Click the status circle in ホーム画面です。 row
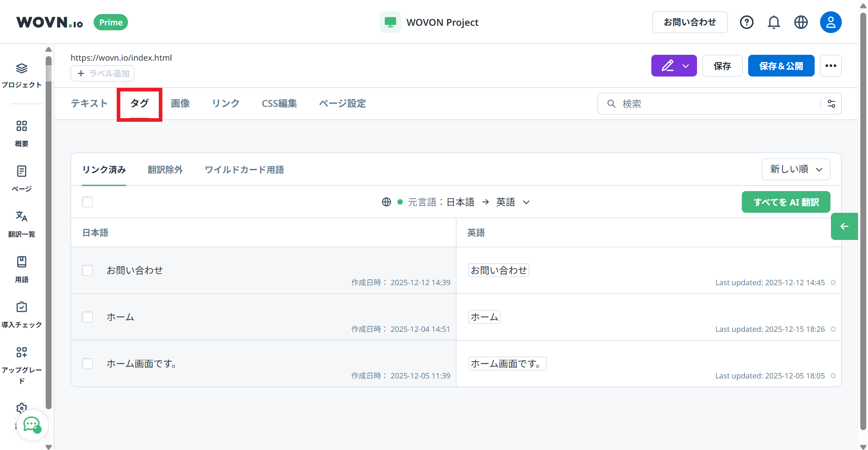 [x=833, y=376]
